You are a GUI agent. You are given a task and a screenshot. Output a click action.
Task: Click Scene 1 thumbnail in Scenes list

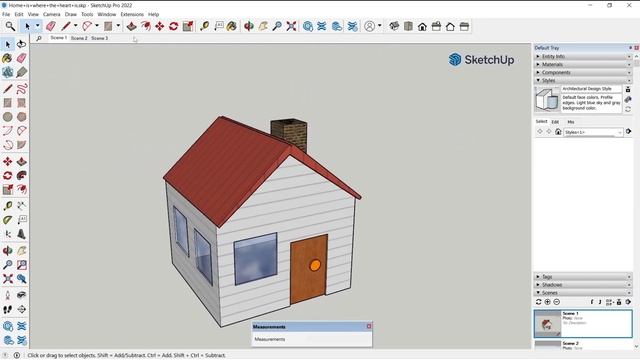tap(548, 324)
